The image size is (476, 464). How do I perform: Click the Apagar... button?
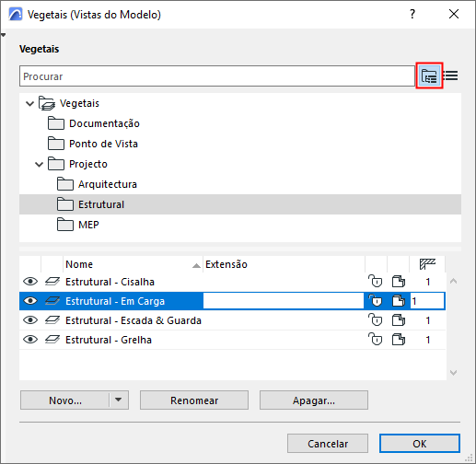(x=314, y=400)
